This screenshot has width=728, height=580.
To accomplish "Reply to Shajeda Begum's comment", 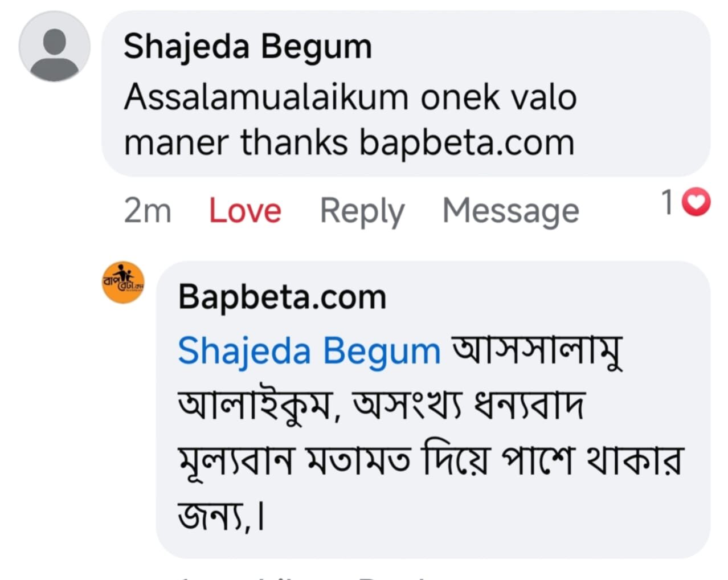I will point(362,211).
